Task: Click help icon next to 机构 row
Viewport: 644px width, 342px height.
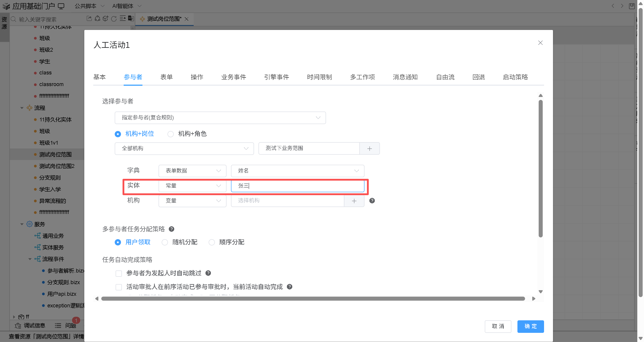Action: click(x=372, y=201)
